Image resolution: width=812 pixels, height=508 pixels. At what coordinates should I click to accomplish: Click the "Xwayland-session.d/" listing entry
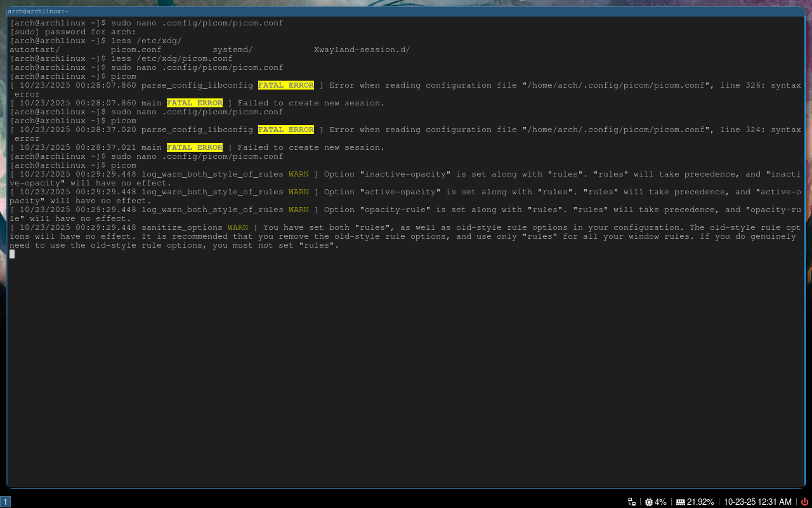[x=362, y=50]
